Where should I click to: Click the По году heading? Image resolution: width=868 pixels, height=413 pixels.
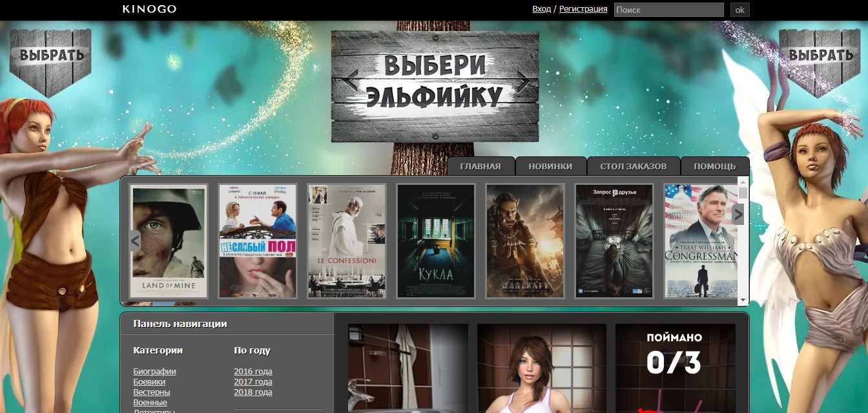(252, 350)
